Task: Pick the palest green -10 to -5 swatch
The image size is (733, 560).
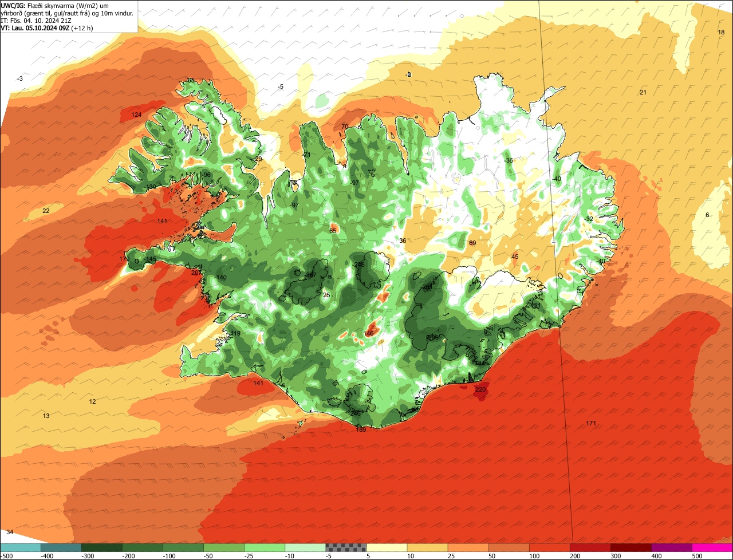Action: pyautogui.click(x=305, y=547)
